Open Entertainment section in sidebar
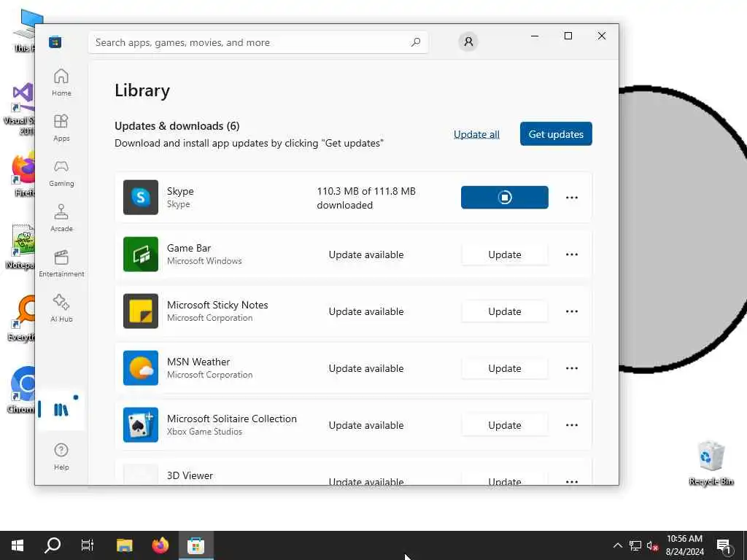 (x=61, y=263)
